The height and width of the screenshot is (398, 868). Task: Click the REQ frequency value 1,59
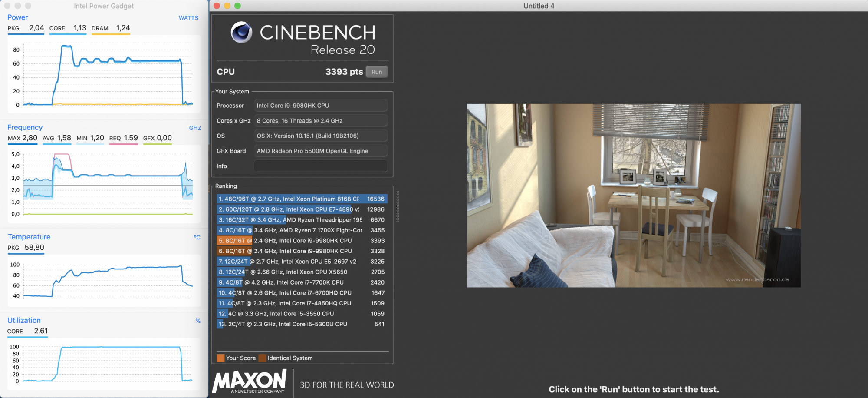click(131, 138)
